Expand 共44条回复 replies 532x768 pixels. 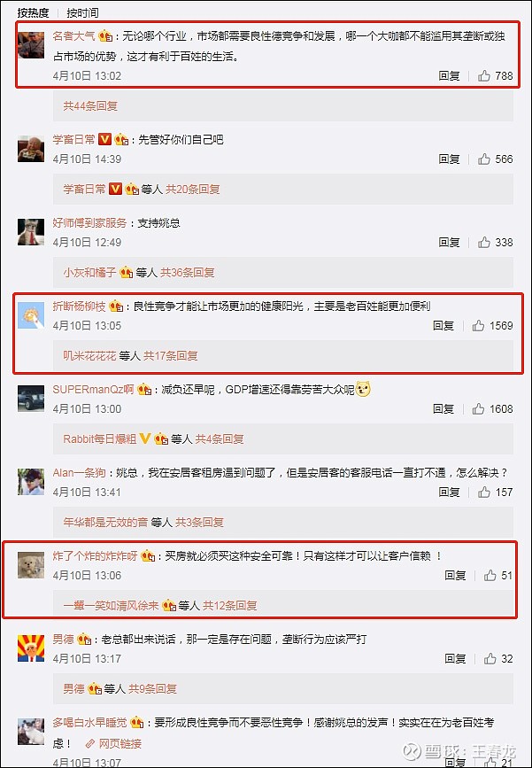coord(90,105)
